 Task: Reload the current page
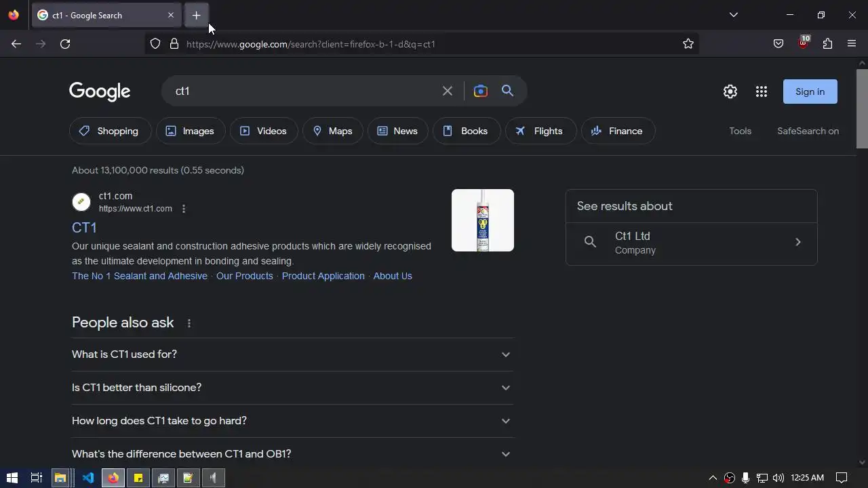point(65,44)
